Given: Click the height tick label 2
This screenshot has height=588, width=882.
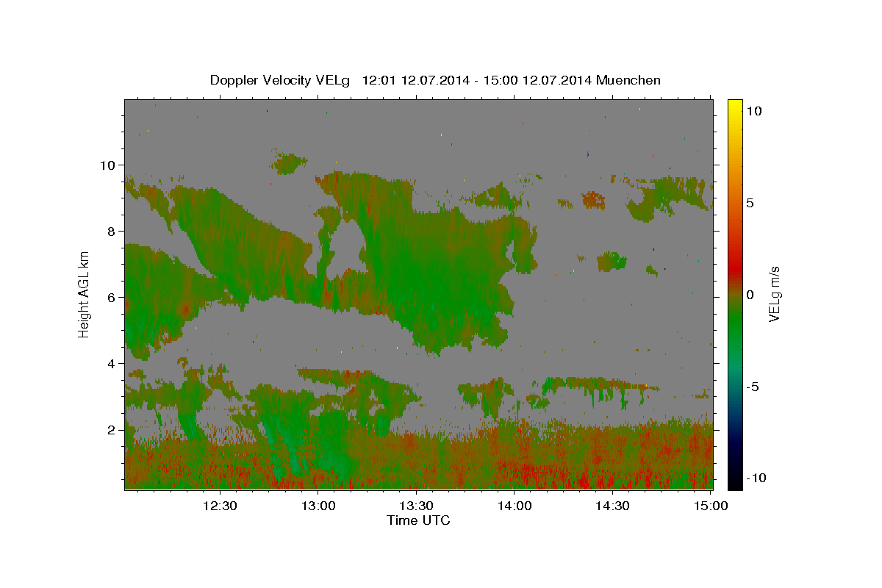Looking at the screenshot, I should click(112, 430).
